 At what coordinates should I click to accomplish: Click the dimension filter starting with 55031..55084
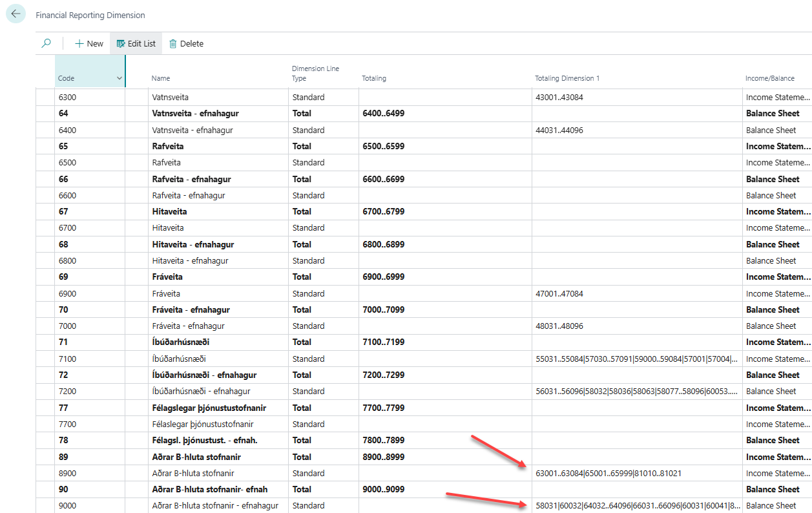(x=637, y=359)
